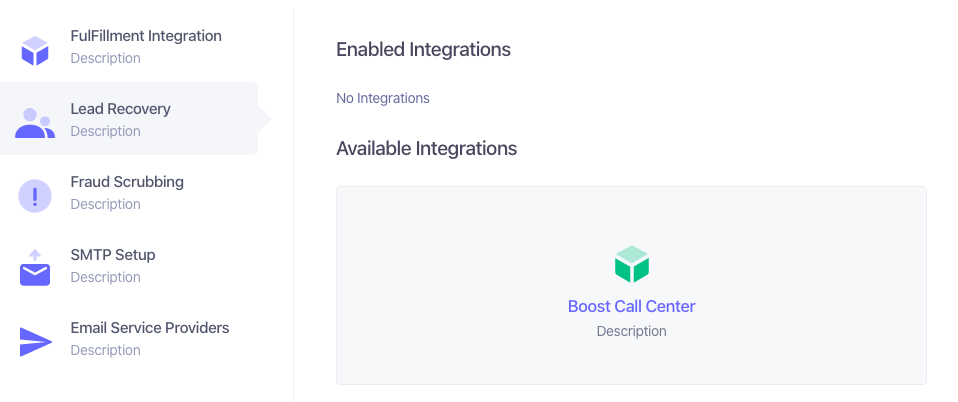Click the Enabled Integrations heading
The image size is (958, 402).
(x=423, y=49)
